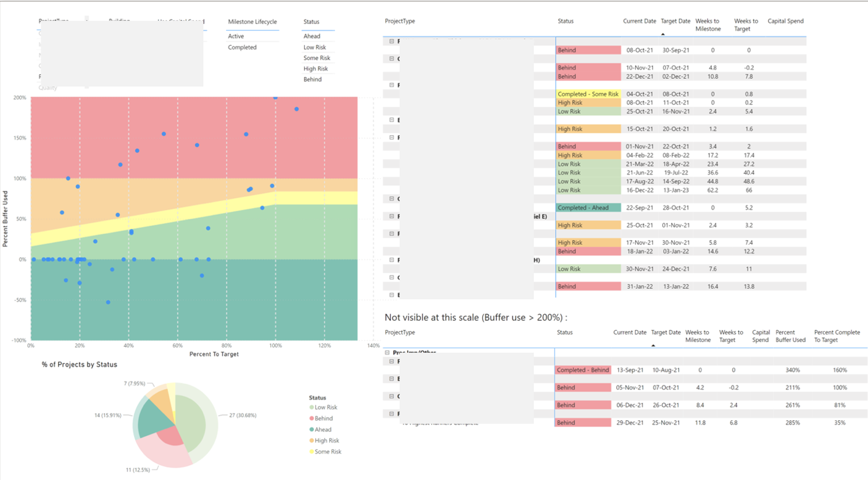Screen dimensions: 868x480
Task: Click the "04-Feb-22" current date cell
Action: point(640,155)
